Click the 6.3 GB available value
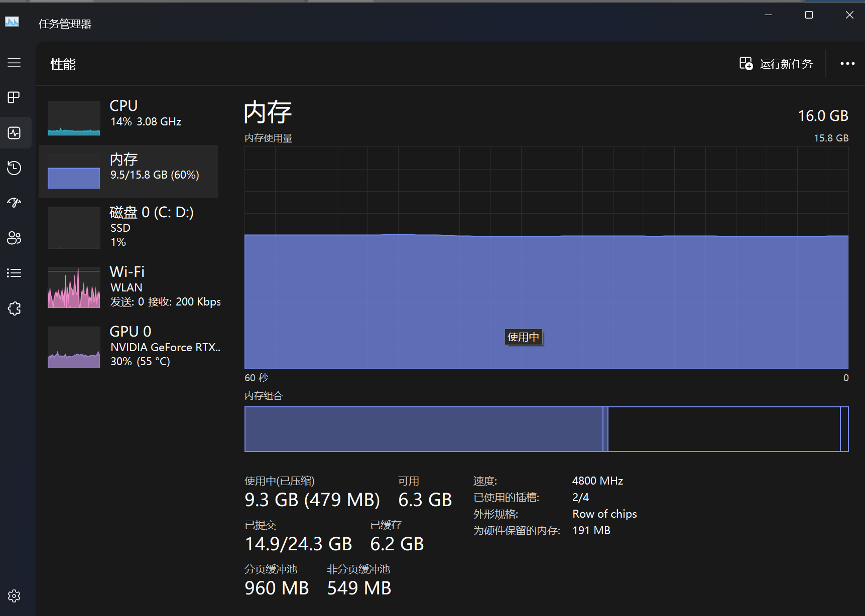The height and width of the screenshot is (616, 865). [425, 500]
